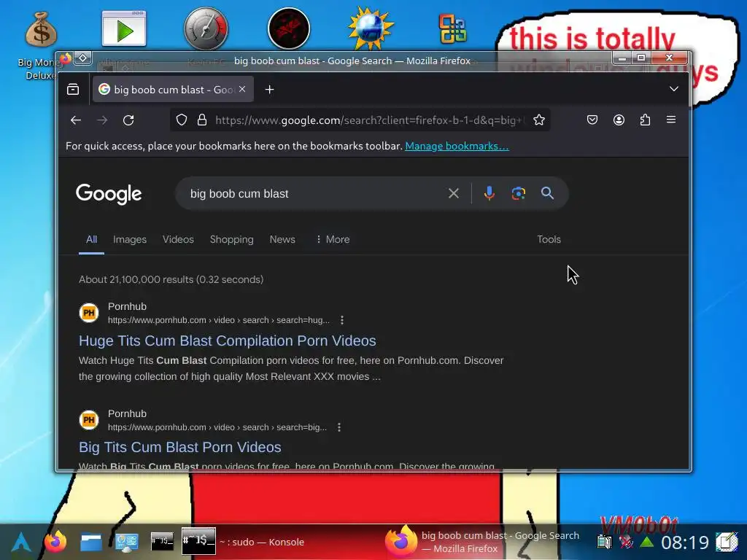The height and width of the screenshot is (560, 747).
Task: Expand hidden system tray icons arrow
Action: pos(646,542)
